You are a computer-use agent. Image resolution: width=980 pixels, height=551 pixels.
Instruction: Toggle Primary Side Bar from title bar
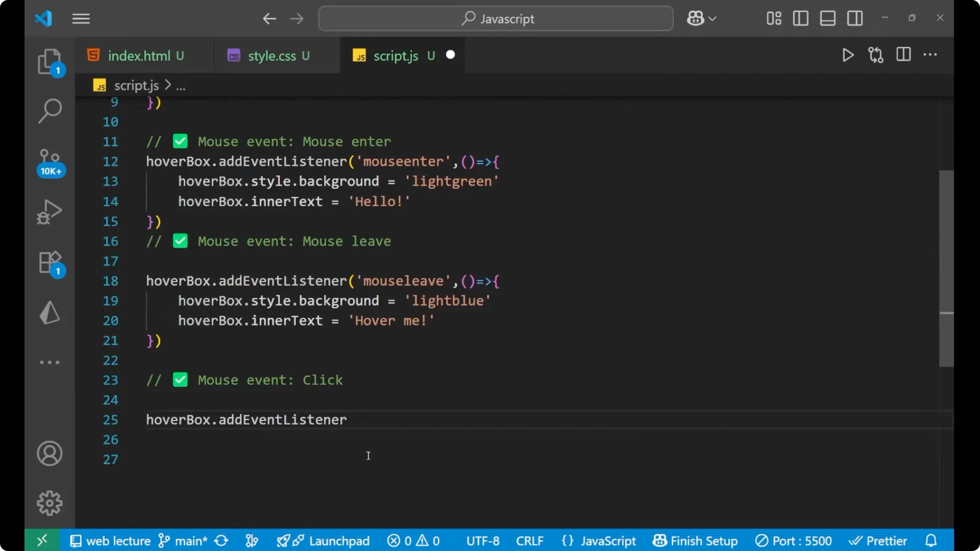pyautogui.click(x=800, y=18)
